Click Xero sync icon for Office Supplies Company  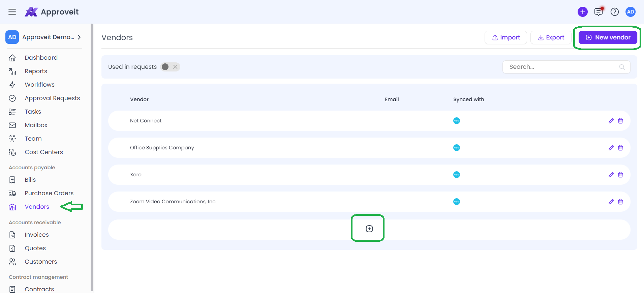coord(457,148)
